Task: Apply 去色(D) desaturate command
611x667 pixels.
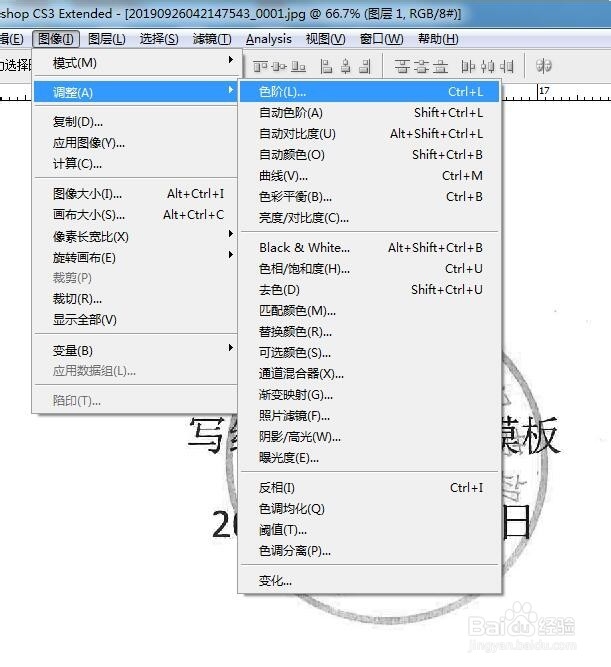Action: tap(369, 290)
